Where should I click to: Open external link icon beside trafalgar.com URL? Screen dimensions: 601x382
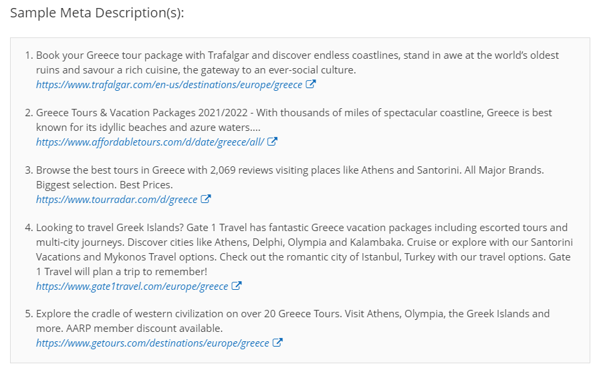click(x=310, y=84)
